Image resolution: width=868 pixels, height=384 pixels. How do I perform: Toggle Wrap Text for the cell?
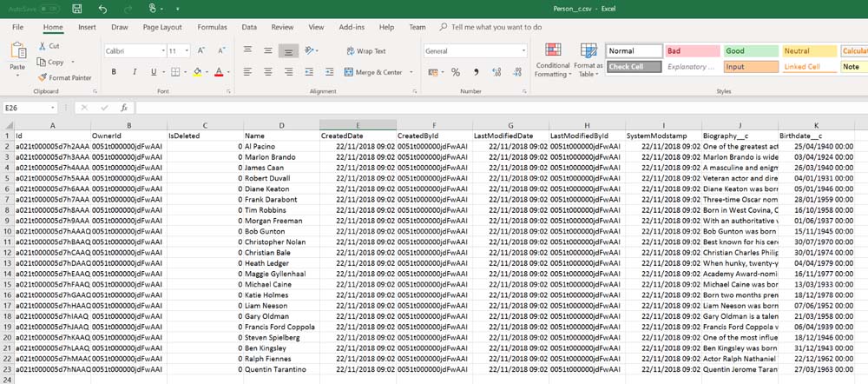click(365, 51)
